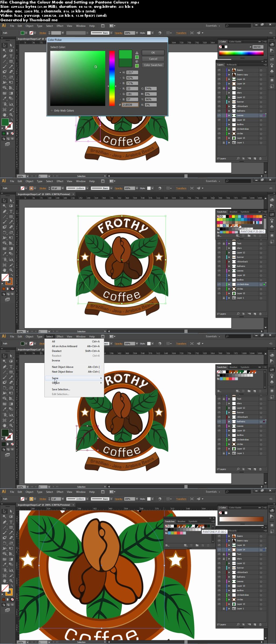Select the Pen tool beside the Color Picker dialog
276x644 pixels.
click(x=5, y=56)
